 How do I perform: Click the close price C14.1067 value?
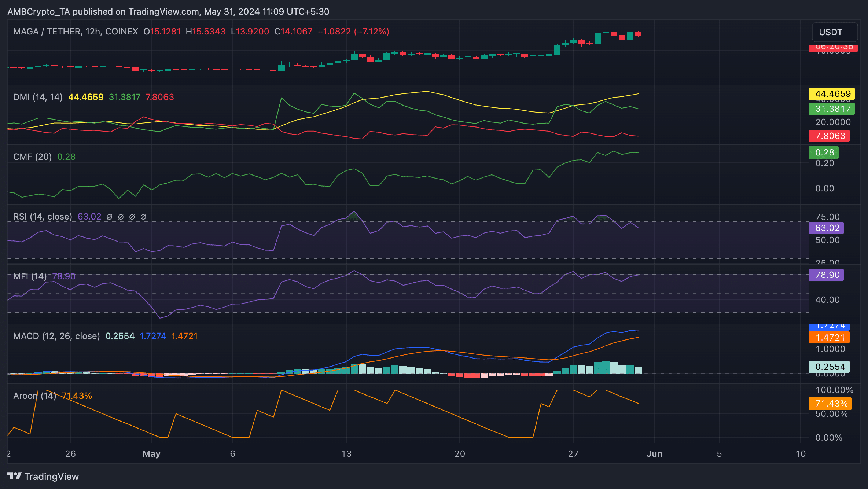pos(294,32)
